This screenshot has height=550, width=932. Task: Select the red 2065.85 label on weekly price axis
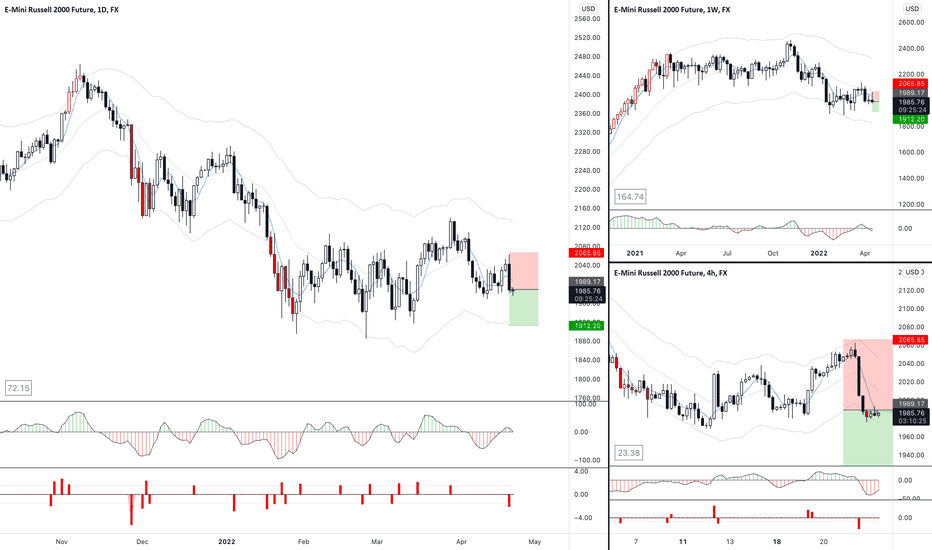(911, 84)
